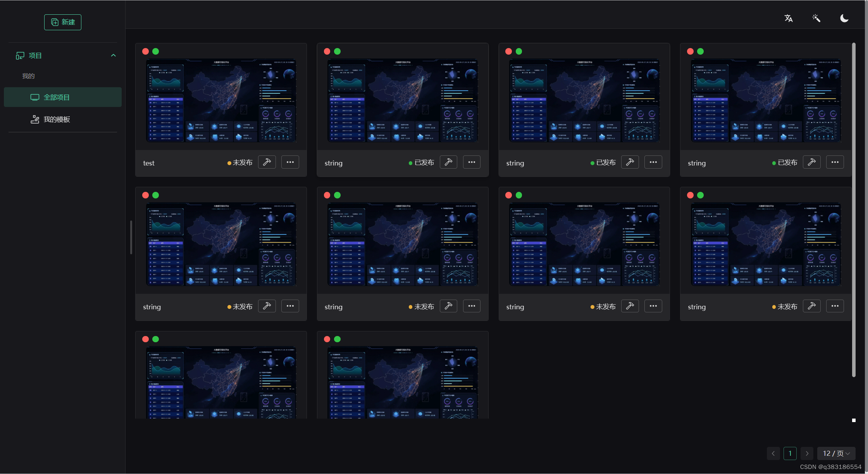Go to next page arrow
Viewport: 868px width, 474px height.
807,453
